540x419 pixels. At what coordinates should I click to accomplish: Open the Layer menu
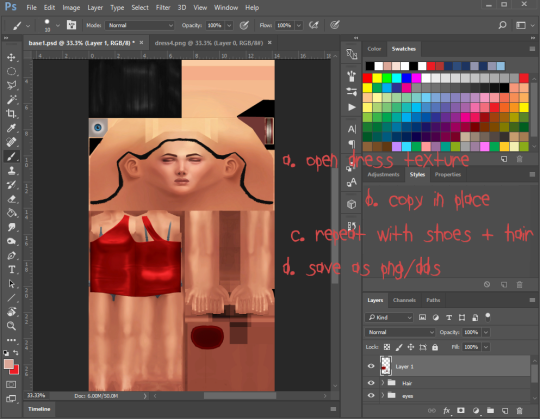95,8
